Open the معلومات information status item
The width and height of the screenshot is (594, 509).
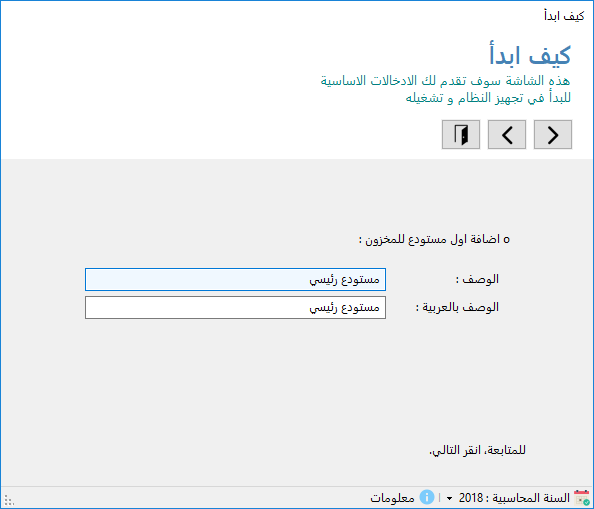pyautogui.click(x=392, y=498)
